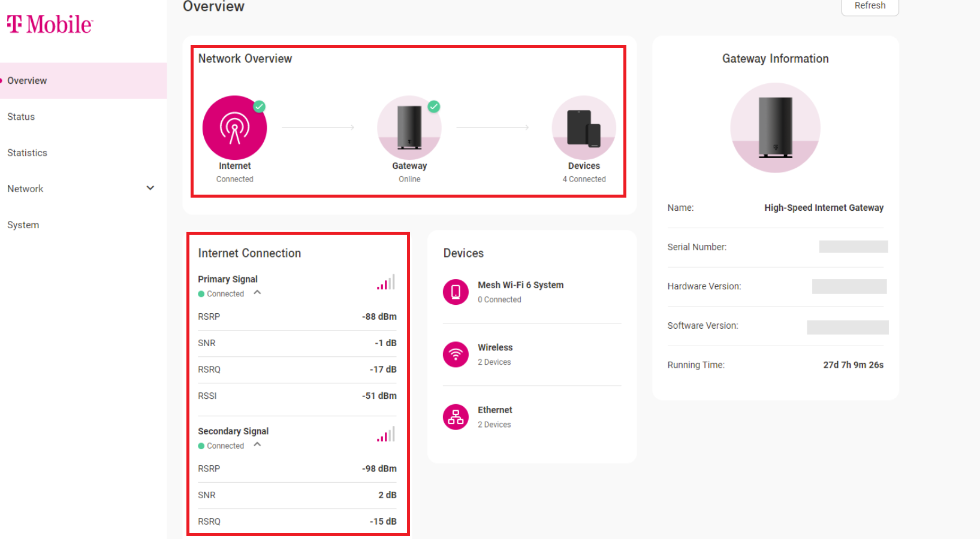The width and height of the screenshot is (980, 539).
Task: Switch to the Statistics page
Action: [x=27, y=153]
